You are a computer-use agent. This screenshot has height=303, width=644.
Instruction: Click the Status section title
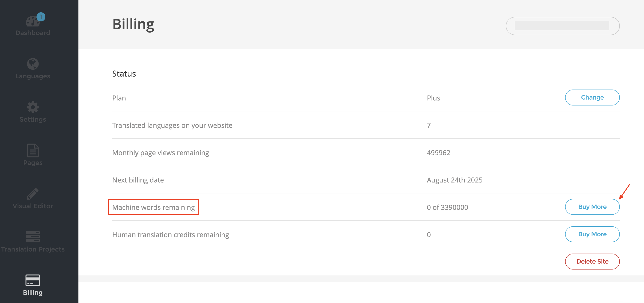click(x=124, y=73)
